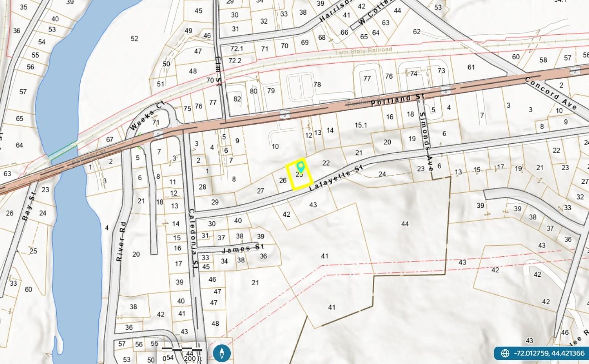Click the Twin State Railroad label

coord(363,50)
